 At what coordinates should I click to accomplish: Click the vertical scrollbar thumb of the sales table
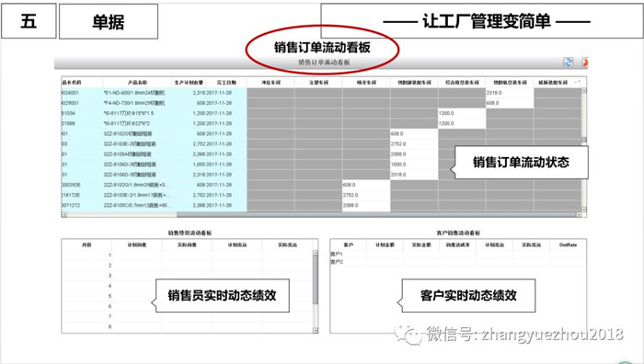pos(315,279)
